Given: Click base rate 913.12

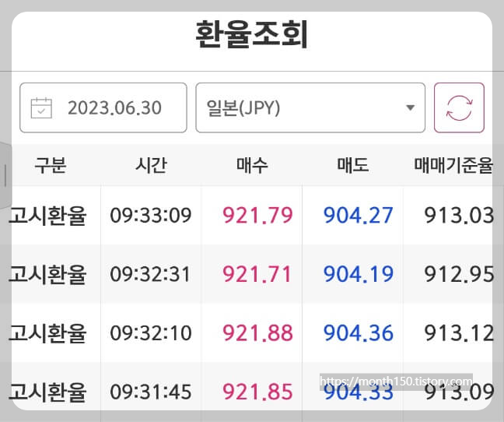Looking at the screenshot, I should (459, 333).
